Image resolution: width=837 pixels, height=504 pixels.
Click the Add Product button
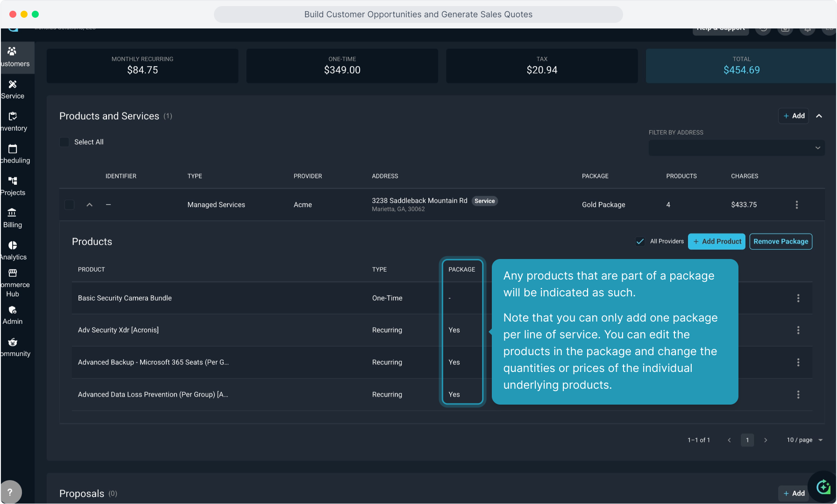click(x=717, y=241)
